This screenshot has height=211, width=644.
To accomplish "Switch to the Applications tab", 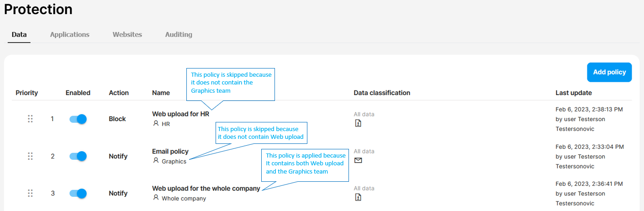I will point(70,35).
